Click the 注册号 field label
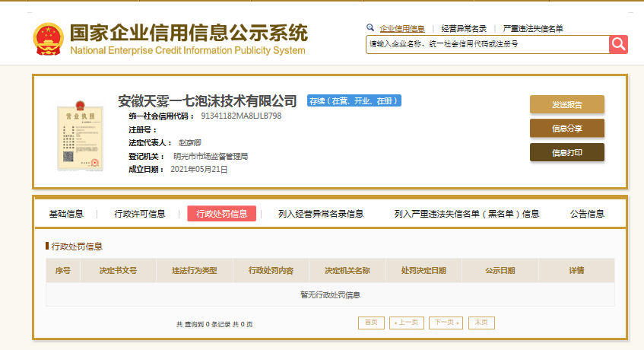 click(142, 130)
